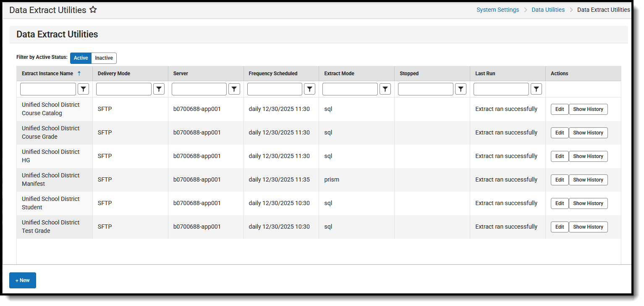The height and width of the screenshot is (306, 644).
Task: Click the Server filter text input
Action: pos(199,89)
